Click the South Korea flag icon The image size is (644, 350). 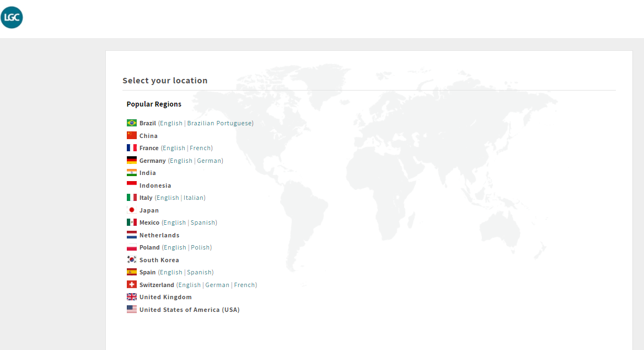131,259
